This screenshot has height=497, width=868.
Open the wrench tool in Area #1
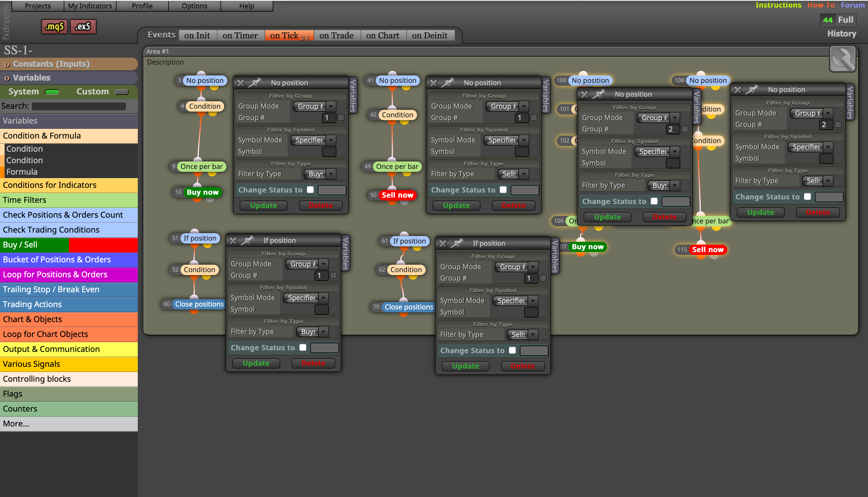842,59
